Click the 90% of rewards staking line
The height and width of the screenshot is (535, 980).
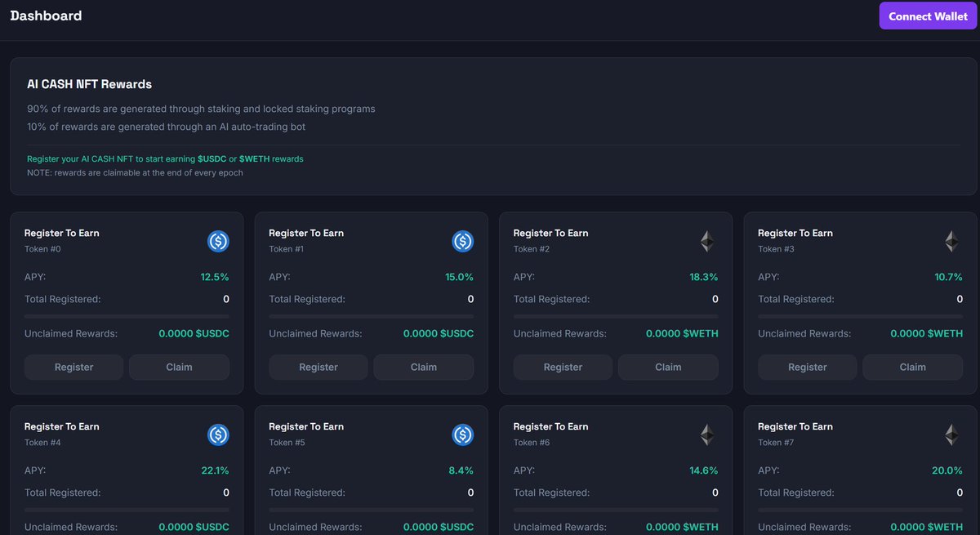(x=201, y=109)
